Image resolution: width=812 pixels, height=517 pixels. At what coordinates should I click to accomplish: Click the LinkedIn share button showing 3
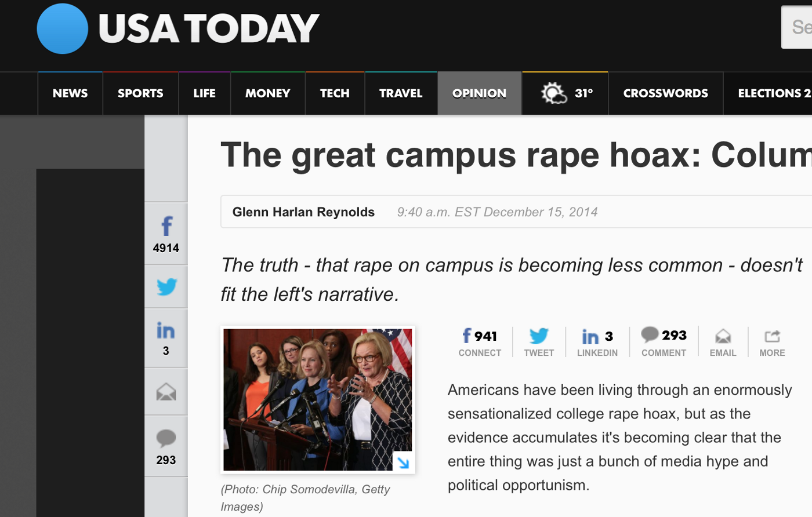pyautogui.click(x=597, y=342)
